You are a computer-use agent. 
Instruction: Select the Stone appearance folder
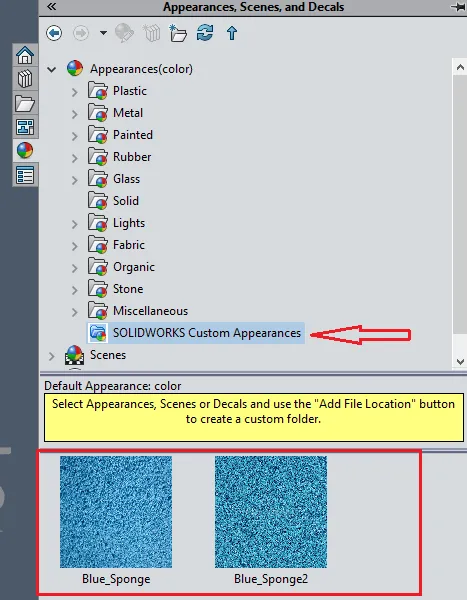tap(128, 289)
